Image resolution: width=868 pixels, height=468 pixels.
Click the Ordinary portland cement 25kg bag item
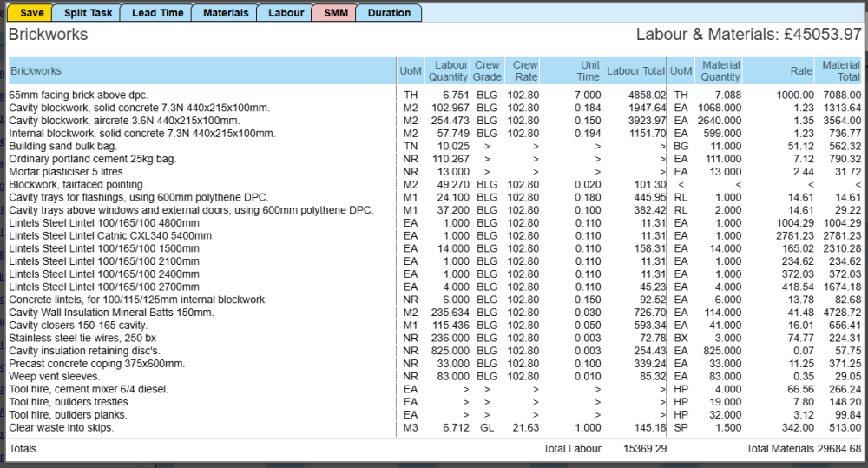point(92,159)
